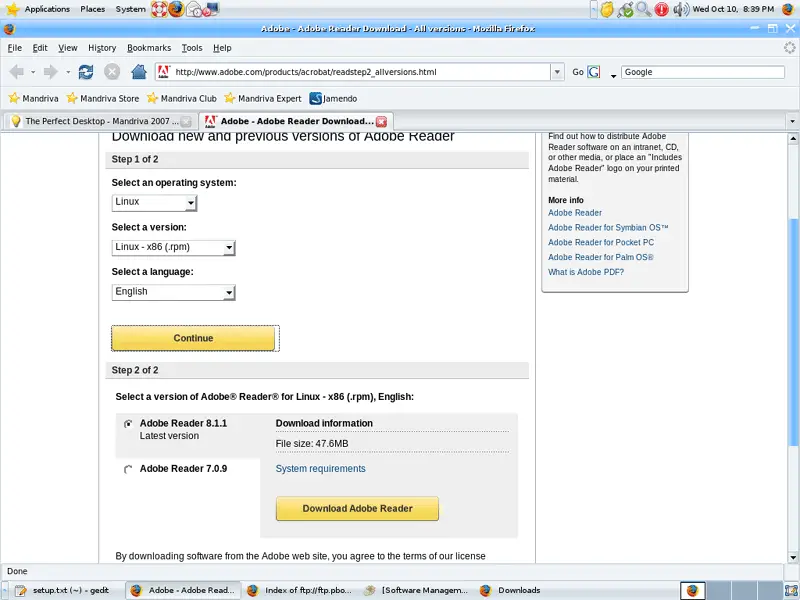Click the Jamendo bookmark icon
Viewport: 800px width, 600px height.
point(315,98)
